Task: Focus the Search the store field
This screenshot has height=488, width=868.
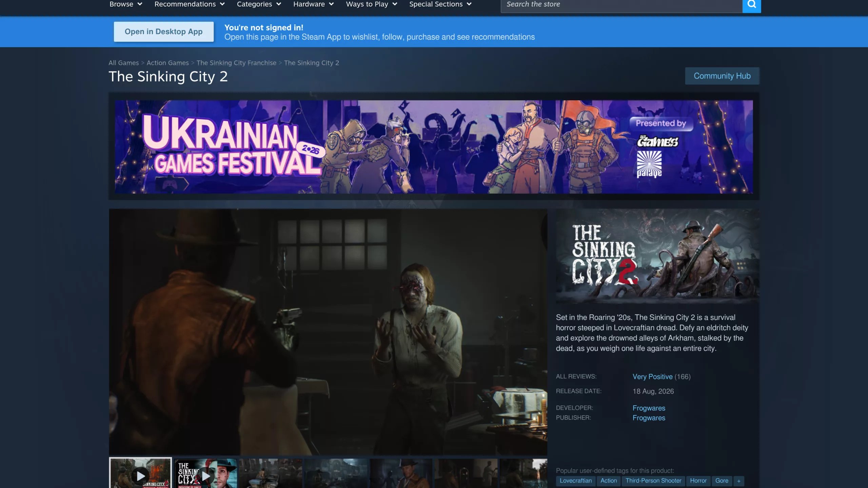Action: (621, 5)
